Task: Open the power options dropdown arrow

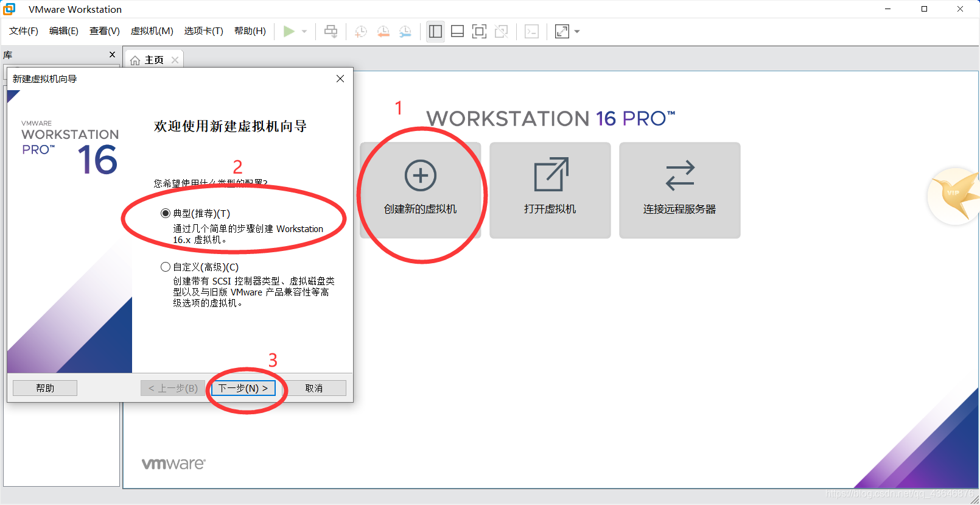Action: tap(304, 32)
